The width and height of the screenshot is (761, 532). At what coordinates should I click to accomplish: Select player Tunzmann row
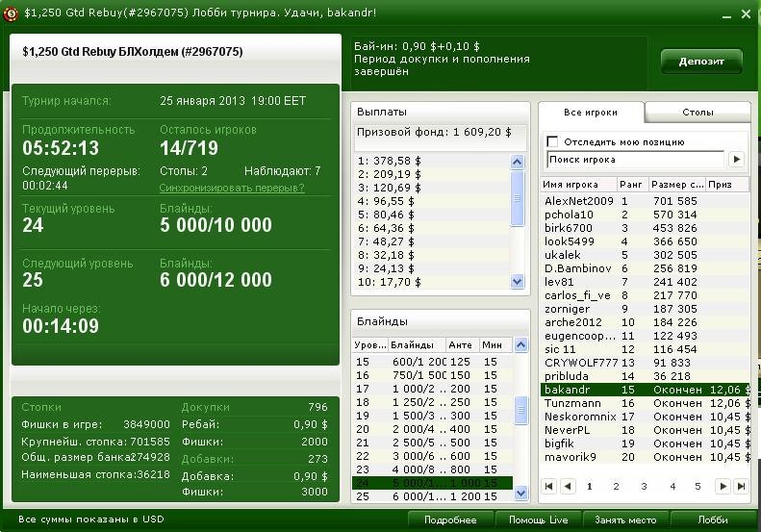coord(645,403)
